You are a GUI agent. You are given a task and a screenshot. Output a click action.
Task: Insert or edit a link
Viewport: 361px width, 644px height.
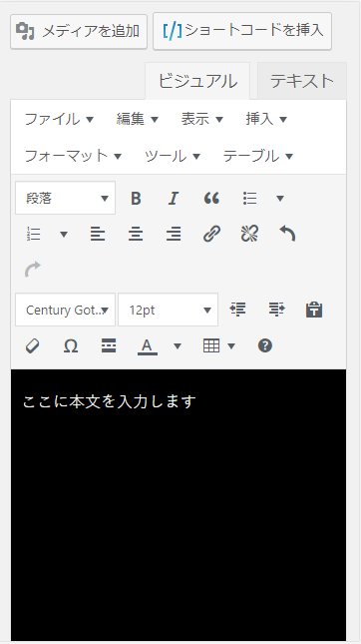point(211,234)
